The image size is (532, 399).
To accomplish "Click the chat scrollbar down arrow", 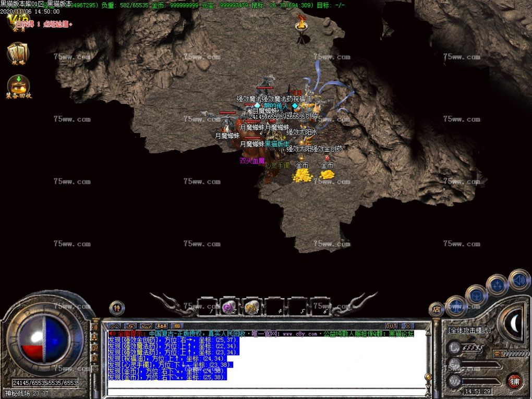I will (428, 386).
